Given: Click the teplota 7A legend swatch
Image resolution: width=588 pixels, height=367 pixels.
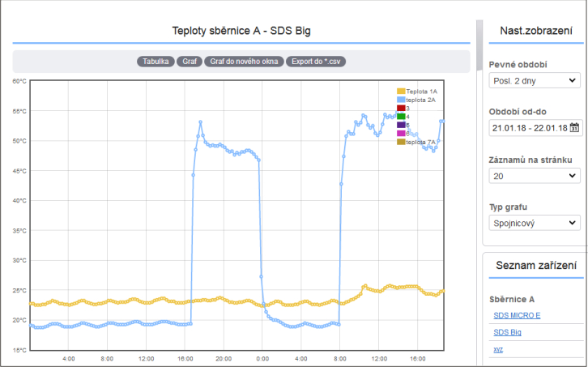Looking at the screenshot, I should pos(400,142).
